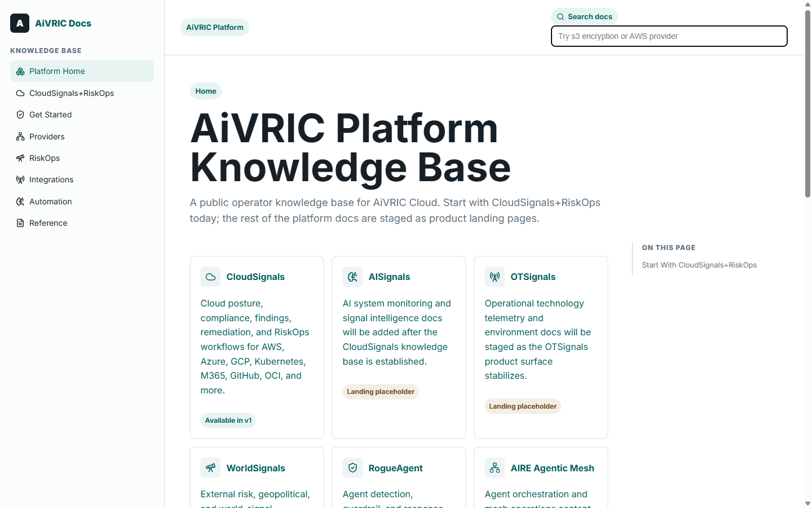812x508 pixels.
Task: Go to Get Started section
Action: click(x=82, y=115)
